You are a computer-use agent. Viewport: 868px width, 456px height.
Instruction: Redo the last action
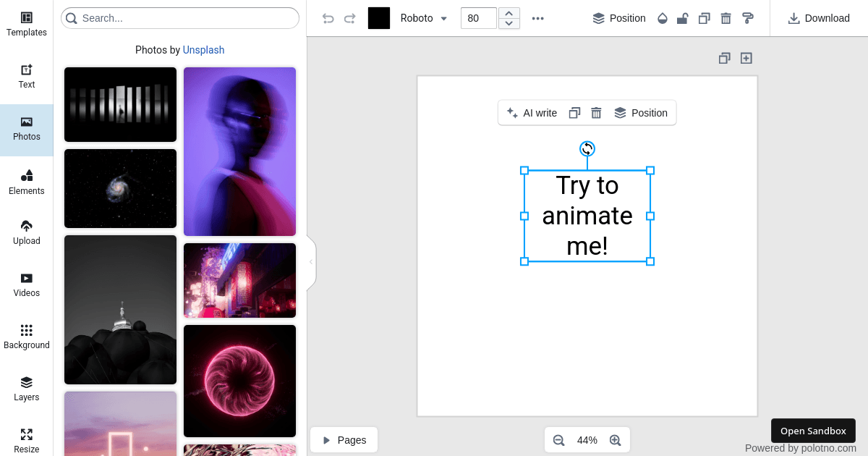[350, 18]
